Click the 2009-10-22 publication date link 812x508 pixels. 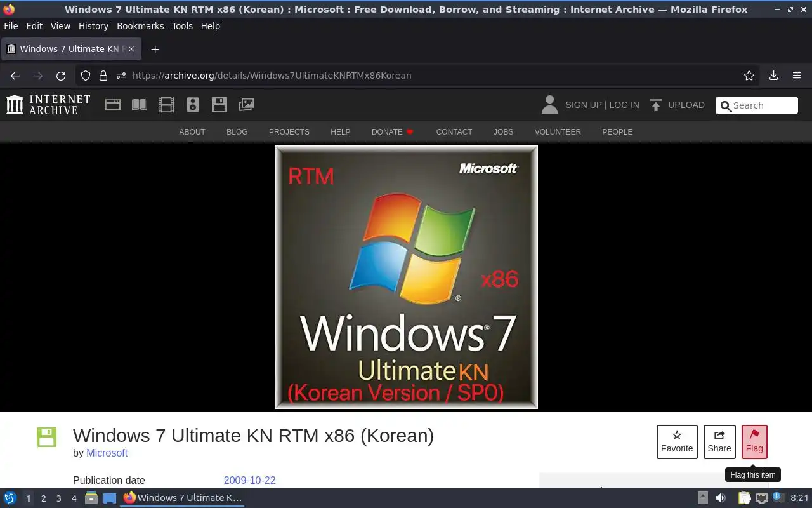point(249,480)
